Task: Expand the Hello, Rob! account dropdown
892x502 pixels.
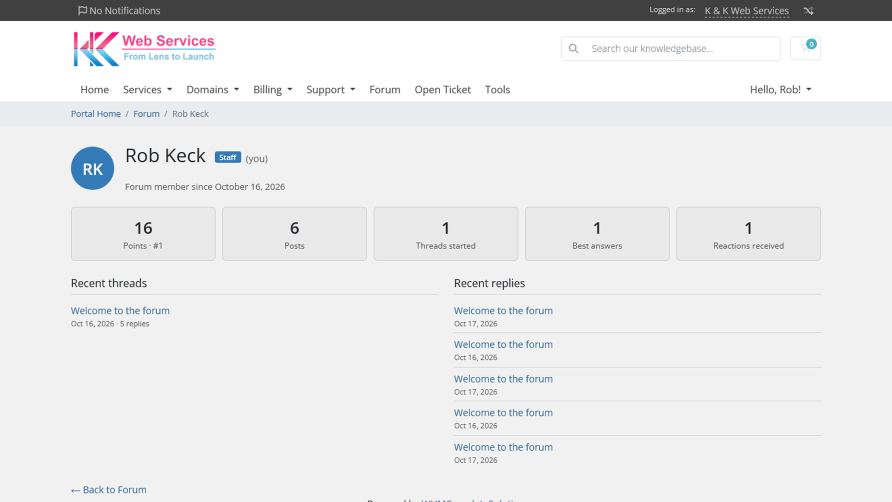Action: (780, 89)
